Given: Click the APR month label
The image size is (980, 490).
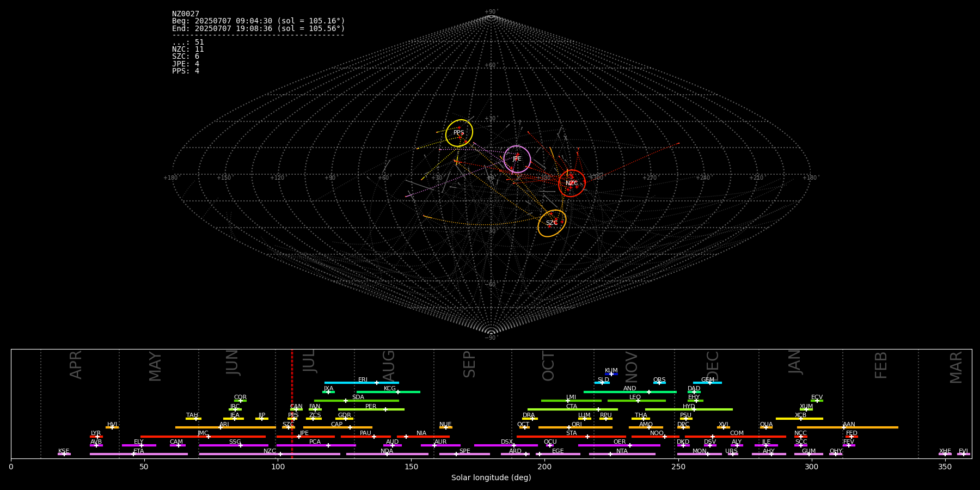Looking at the screenshot, I should point(76,365).
